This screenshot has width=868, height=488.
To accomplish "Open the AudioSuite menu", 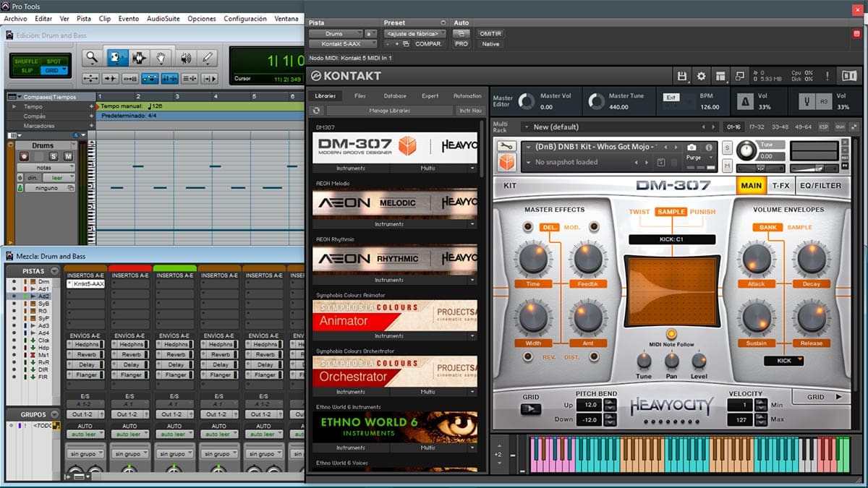I will (164, 19).
